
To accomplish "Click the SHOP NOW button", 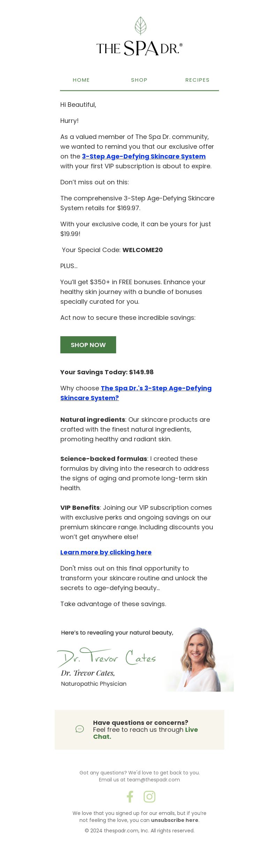I will point(88,345).
